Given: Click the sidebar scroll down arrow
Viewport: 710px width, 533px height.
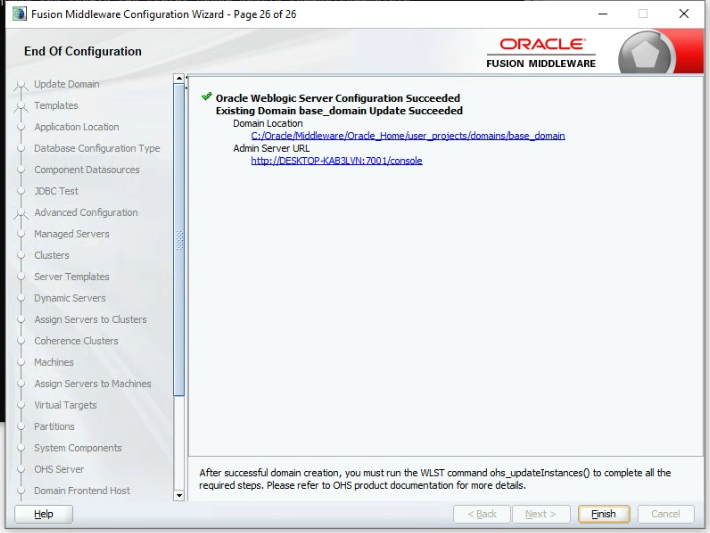Looking at the screenshot, I should (x=179, y=495).
